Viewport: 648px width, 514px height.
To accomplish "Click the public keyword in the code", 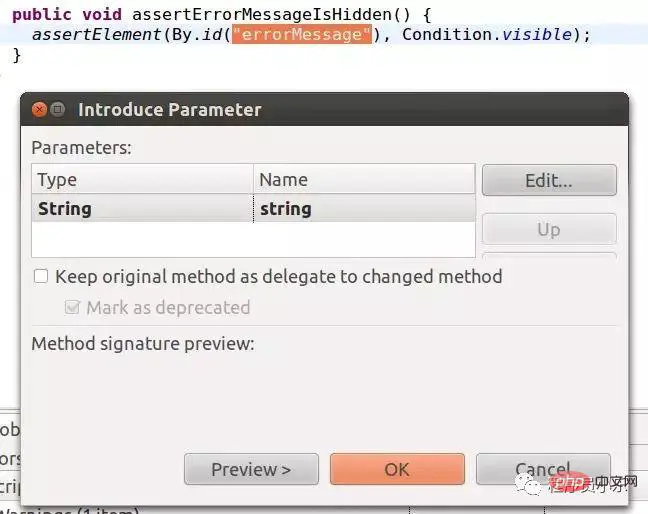I will (x=38, y=12).
